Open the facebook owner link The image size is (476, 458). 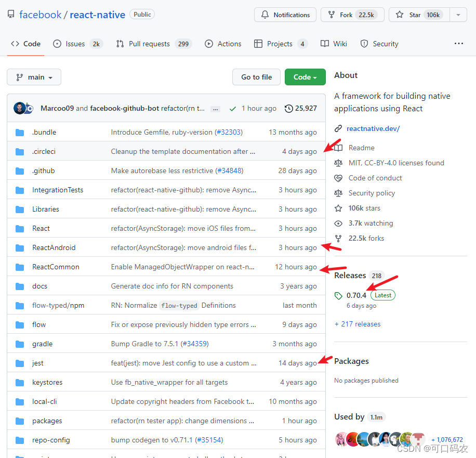41,15
